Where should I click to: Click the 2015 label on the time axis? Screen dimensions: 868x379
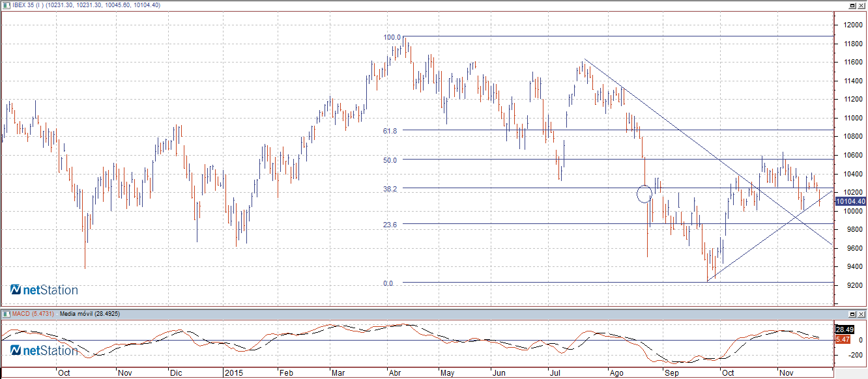(234, 373)
